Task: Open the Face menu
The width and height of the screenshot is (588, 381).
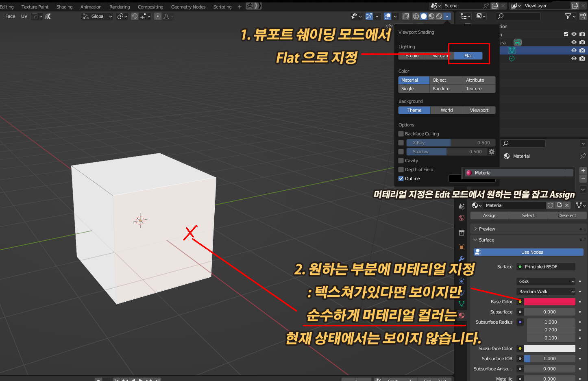Action: [10, 16]
